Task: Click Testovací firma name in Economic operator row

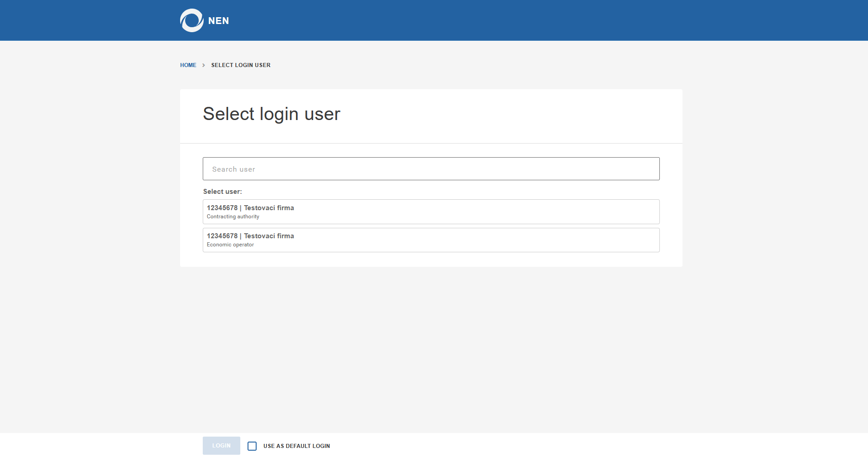Action: [x=269, y=236]
